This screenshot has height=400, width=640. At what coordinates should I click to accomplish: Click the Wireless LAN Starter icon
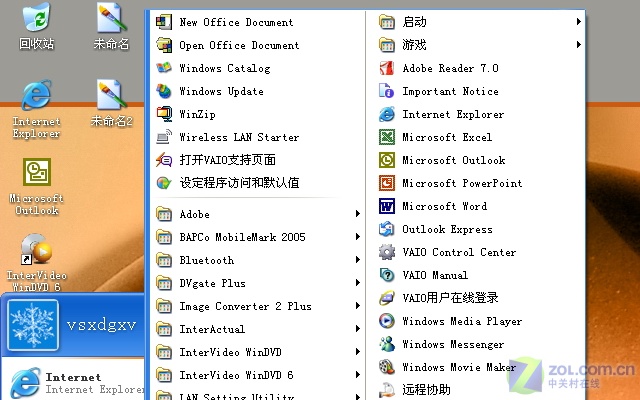coord(164,137)
